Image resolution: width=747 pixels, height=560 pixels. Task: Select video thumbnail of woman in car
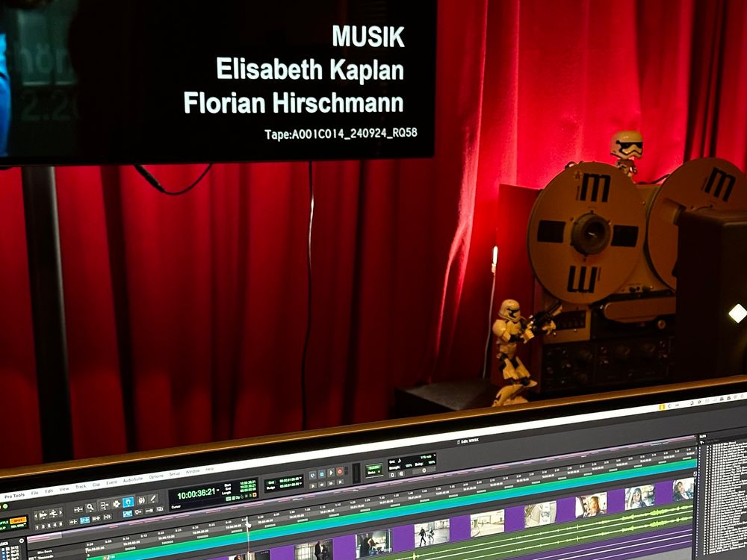click(x=590, y=505)
